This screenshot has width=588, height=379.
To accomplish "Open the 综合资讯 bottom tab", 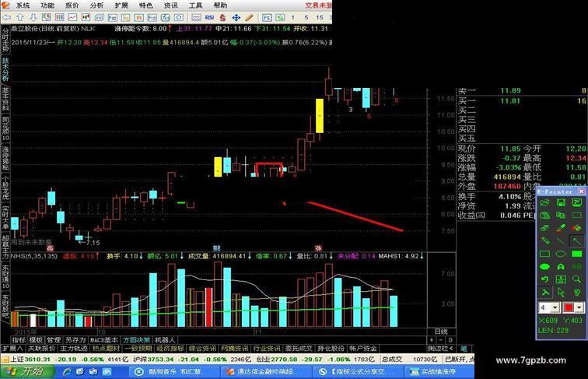I will pos(202,348).
